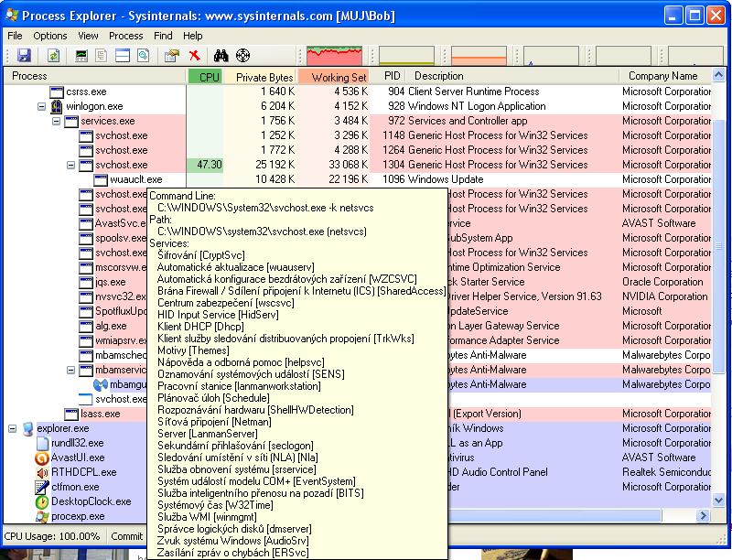Open the Process menu

tap(125, 36)
